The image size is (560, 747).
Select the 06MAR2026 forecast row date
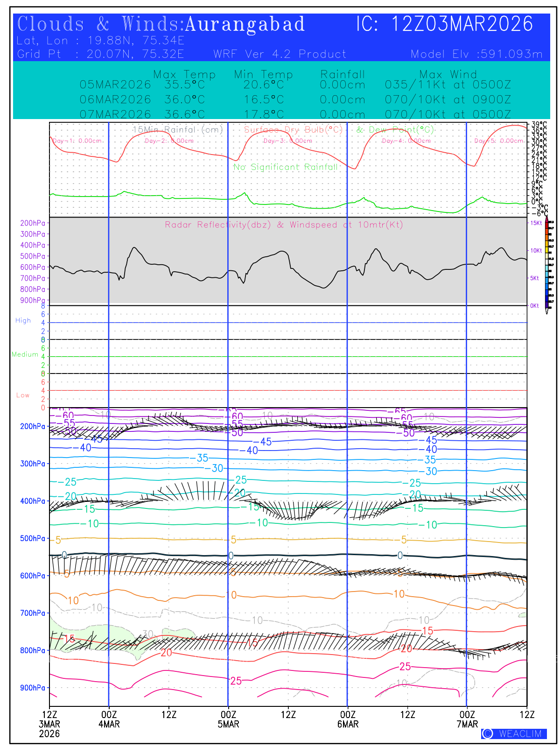click(x=115, y=99)
